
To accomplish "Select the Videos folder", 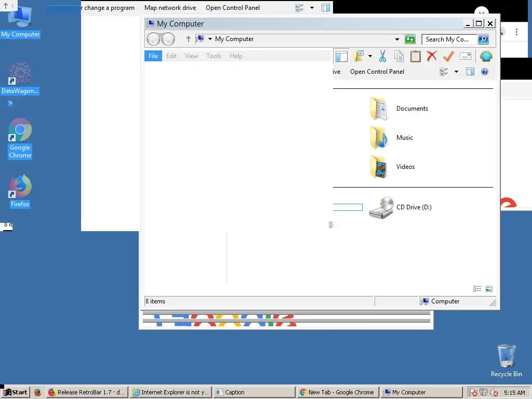I will 392,167.
